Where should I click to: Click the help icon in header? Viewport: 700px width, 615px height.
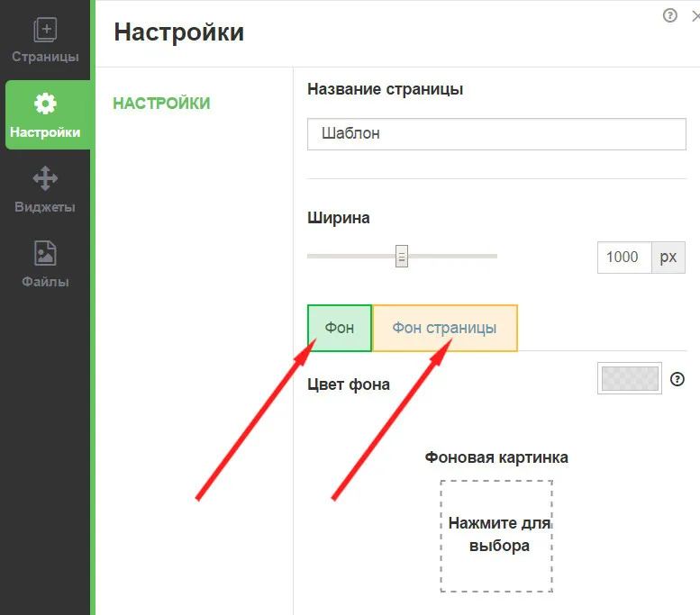669,15
